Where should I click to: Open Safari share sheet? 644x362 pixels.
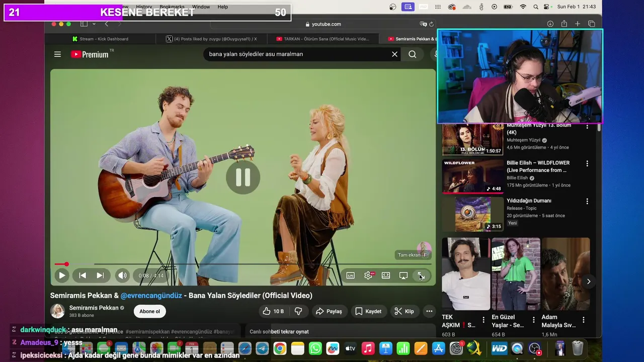[564, 24]
